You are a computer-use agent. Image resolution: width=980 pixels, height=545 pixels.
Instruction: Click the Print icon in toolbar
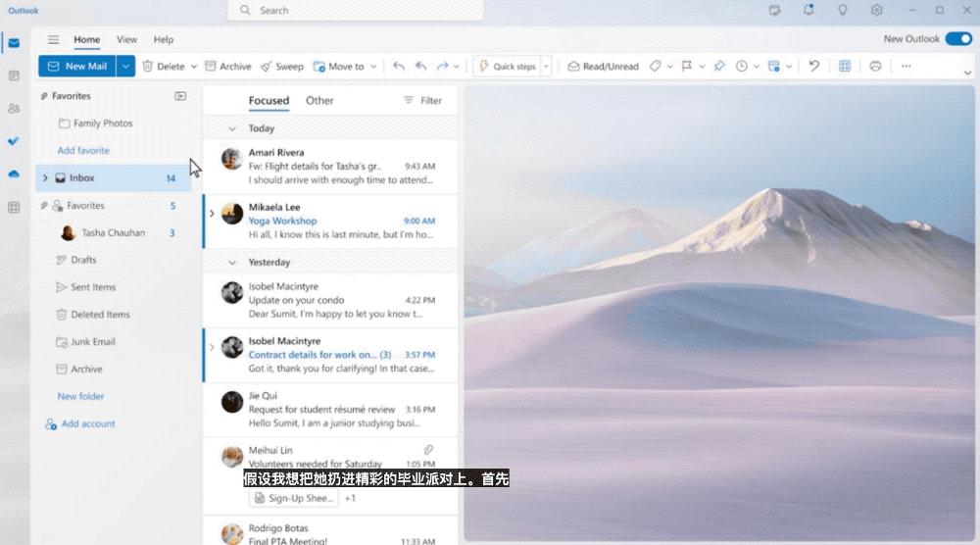tap(875, 67)
